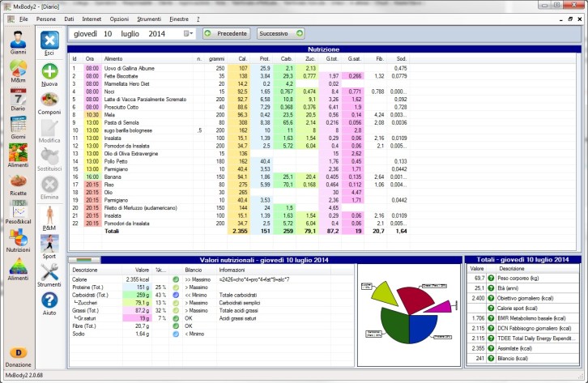This screenshot has height=383, width=588.
Task: Go to previous day with Precedente
Action: point(226,34)
